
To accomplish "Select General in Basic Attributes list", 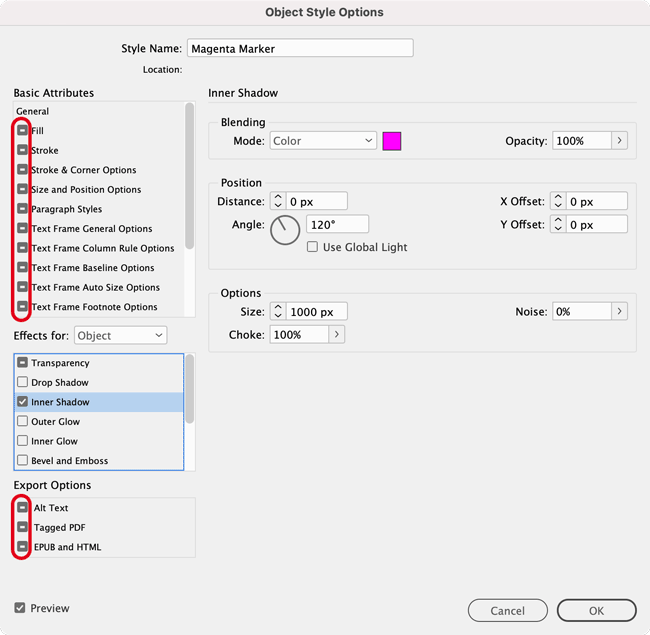I will pos(32,111).
